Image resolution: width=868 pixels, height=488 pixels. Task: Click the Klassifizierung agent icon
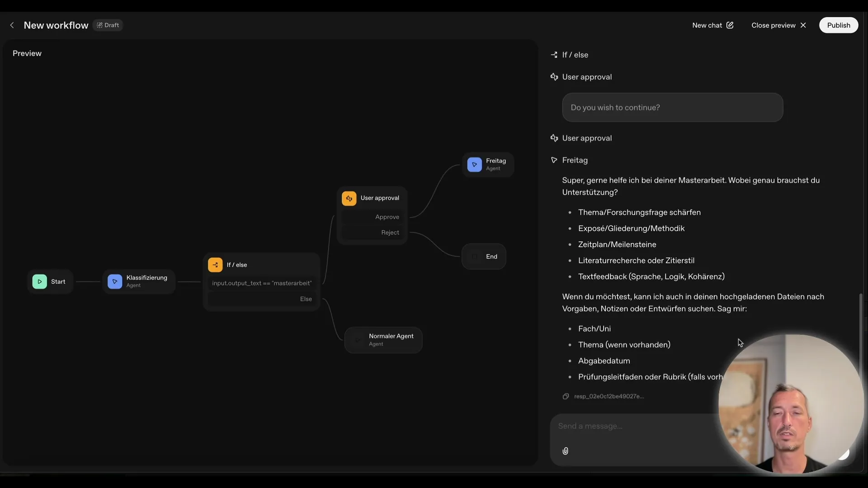115,282
